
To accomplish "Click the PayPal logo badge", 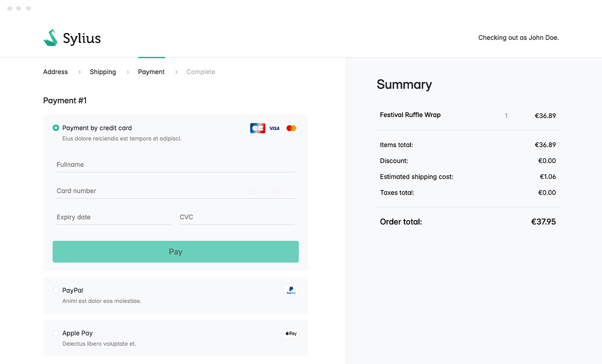I will coord(291,290).
